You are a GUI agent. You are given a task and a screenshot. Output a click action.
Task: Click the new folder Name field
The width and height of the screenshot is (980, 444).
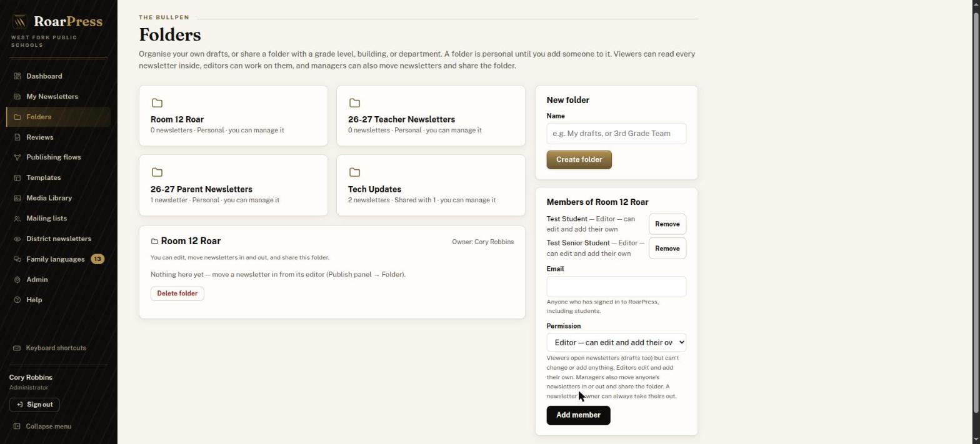pyautogui.click(x=616, y=134)
